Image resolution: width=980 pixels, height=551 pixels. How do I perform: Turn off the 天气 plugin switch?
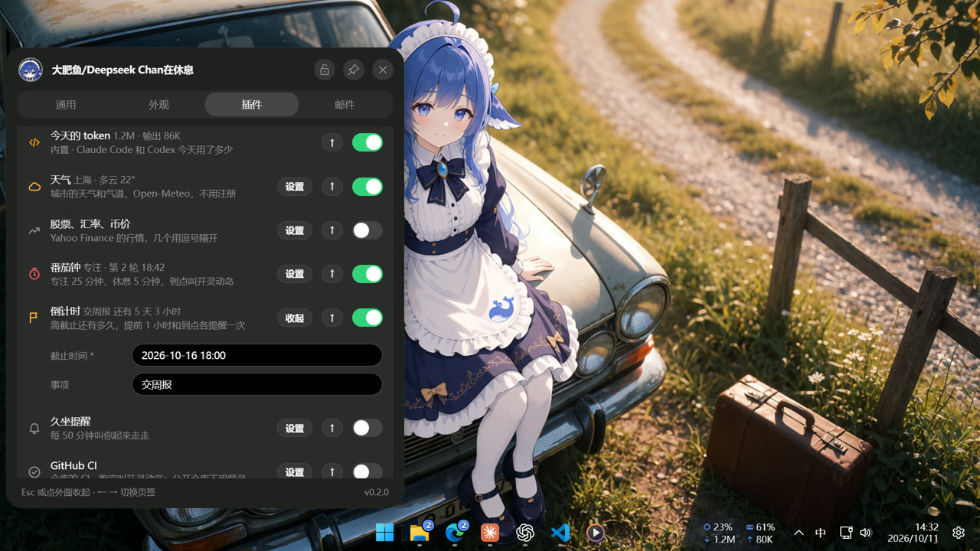[x=367, y=187]
